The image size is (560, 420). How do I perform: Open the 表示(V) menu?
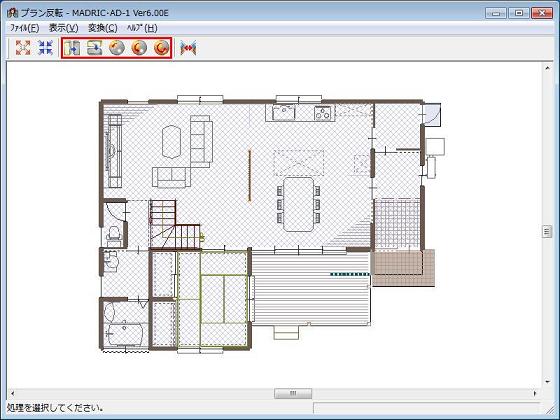(64, 28)
